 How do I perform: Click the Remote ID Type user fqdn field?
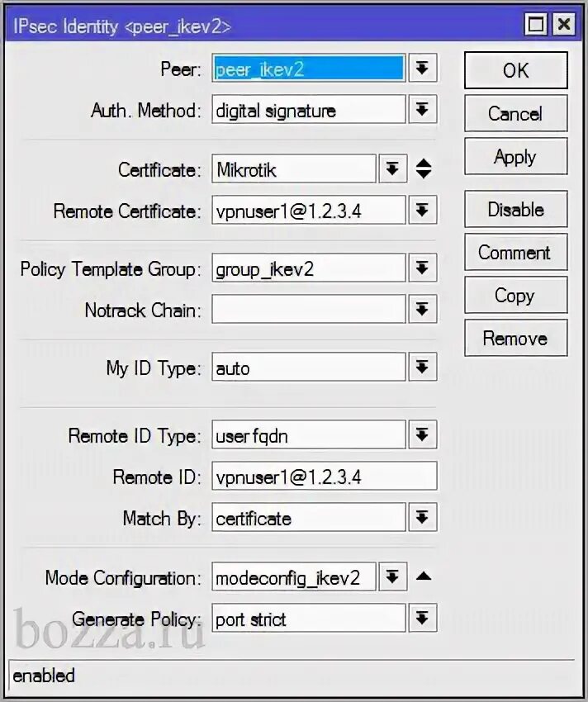point(309,434)
